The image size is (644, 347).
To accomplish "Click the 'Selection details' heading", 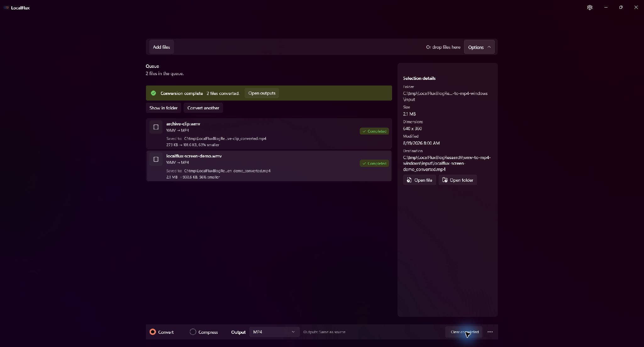I will click(x=419, y=78).
